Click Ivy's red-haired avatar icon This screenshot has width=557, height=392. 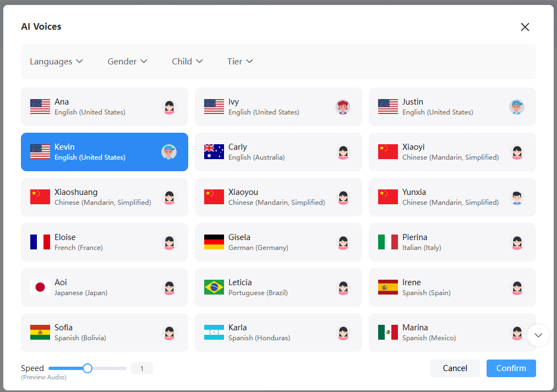[x=343, y=107]
